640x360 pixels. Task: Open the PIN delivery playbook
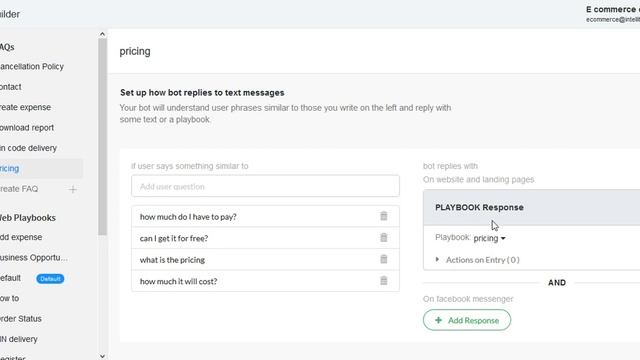coord(18,339)
